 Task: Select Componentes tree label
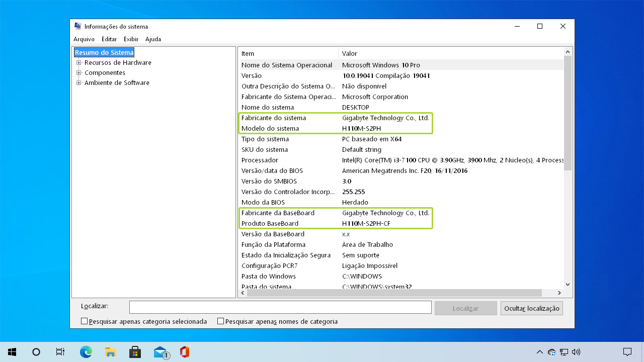pos(105,73)
